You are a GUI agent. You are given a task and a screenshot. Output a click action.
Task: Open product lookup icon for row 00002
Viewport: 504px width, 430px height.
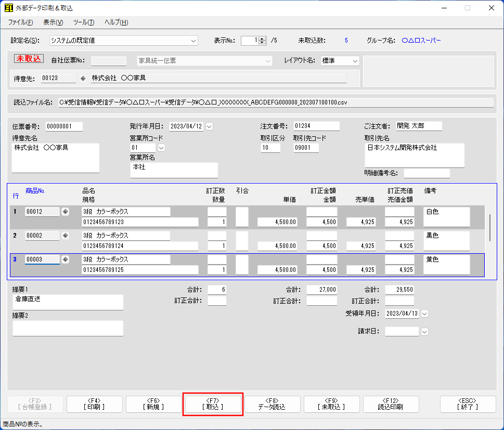(65, 236)
